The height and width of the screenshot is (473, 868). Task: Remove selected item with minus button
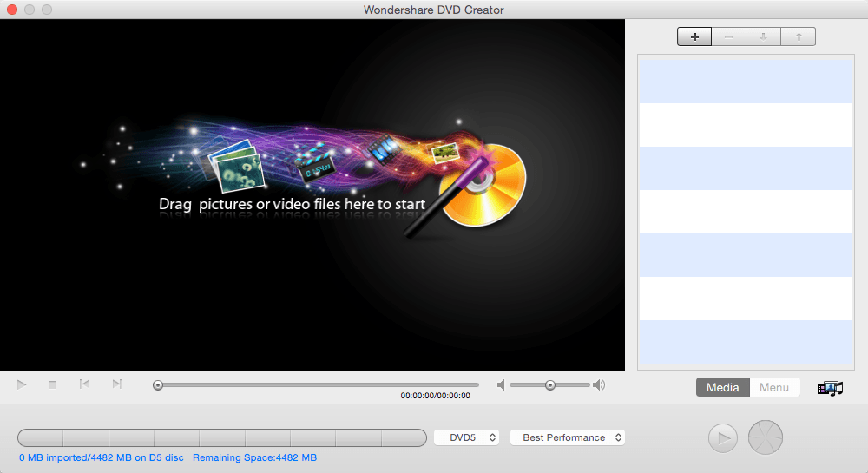point(728,37)
